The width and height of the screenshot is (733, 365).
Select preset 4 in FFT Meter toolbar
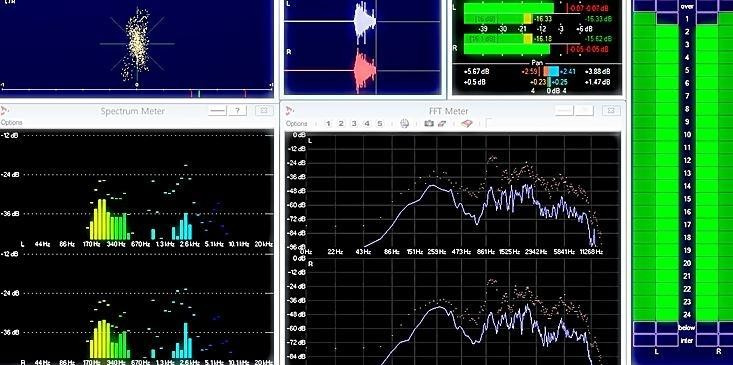click(x=367, y=123)
